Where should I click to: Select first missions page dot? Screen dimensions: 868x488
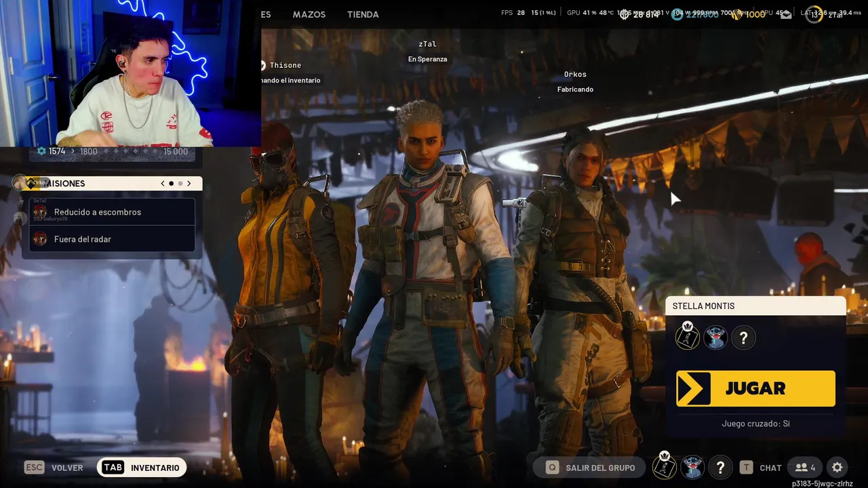[172, 184]
